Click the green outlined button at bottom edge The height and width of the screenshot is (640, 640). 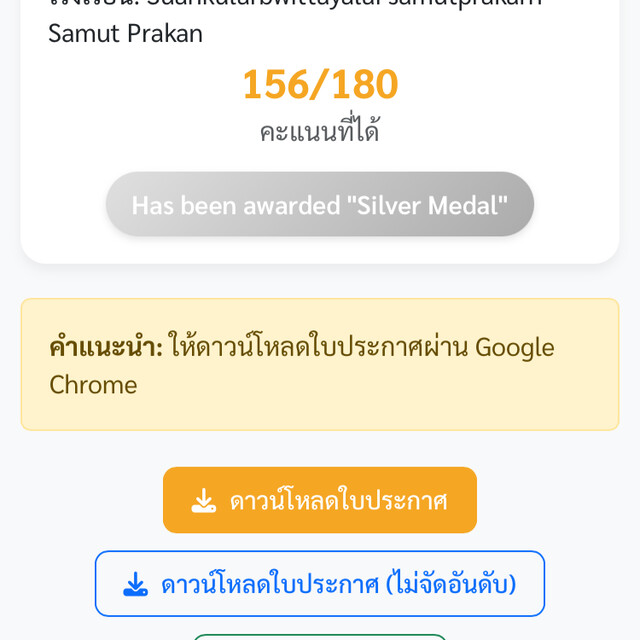[x=320, y=636]
